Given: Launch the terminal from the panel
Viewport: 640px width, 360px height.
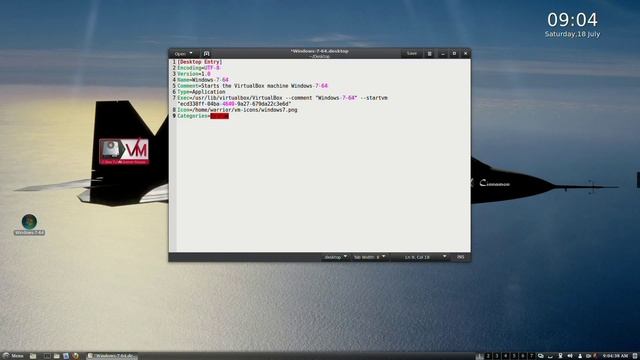Looking at the screenshot, I should tap(47, 356).
